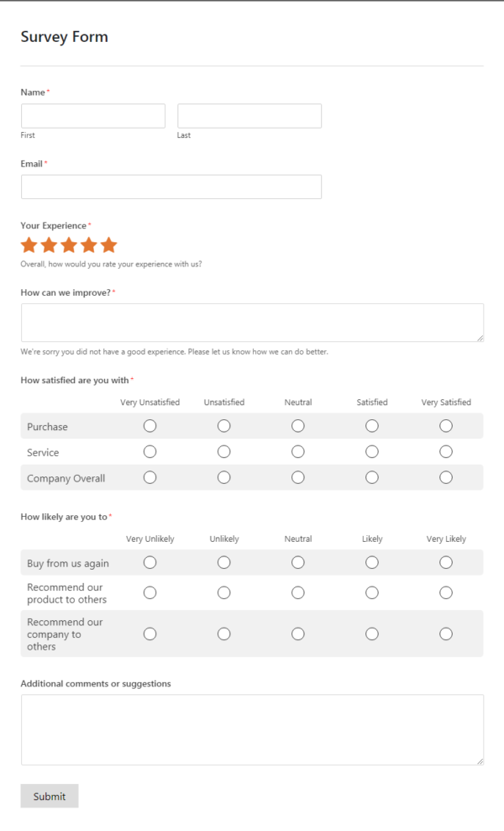Choose Likely for Recommend our product to others
Screen dimensions: 504x831
pyautogui.click(x=372, y=592)
